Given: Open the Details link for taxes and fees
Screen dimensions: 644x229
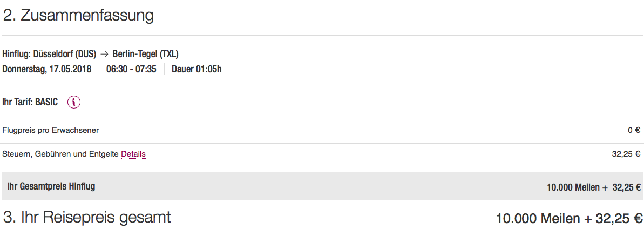Looking at the screenshot, I should pos(133,154).
